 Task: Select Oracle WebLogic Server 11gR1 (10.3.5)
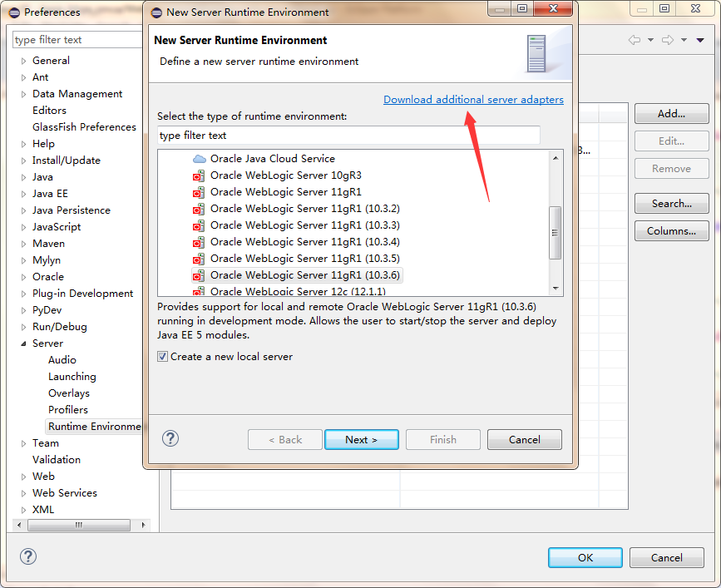tap(305, 259)
